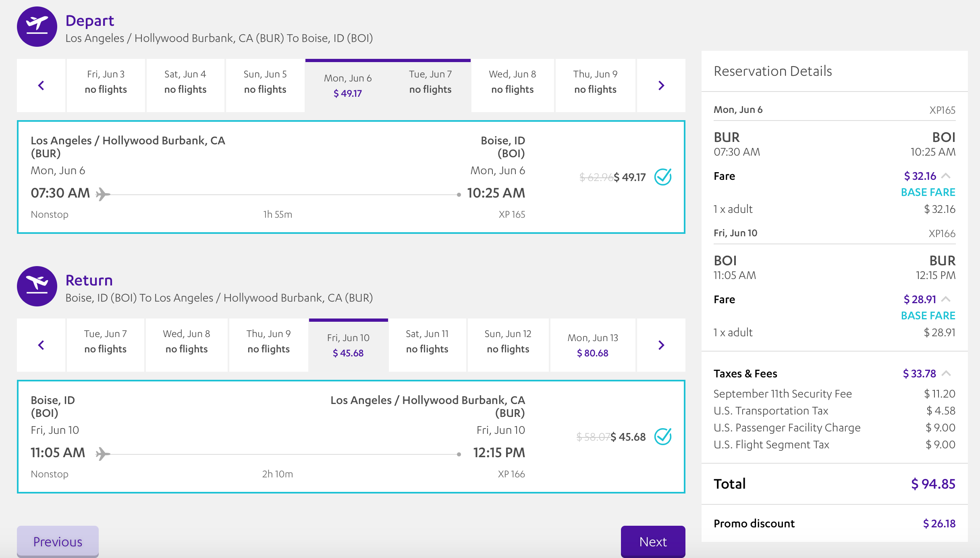Click plane icon next to 07:30 AM

[103, 194]
